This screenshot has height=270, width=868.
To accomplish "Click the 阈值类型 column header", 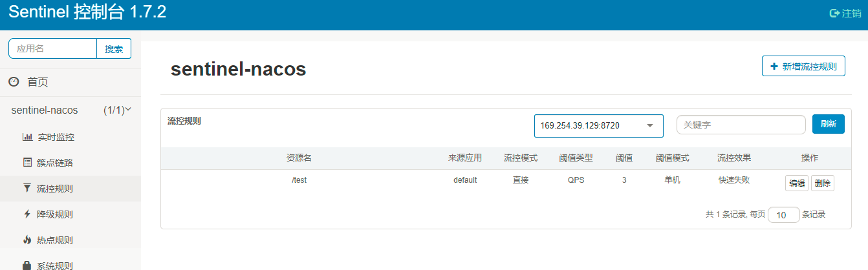I will pyautogui.click(x=576, y=158).
